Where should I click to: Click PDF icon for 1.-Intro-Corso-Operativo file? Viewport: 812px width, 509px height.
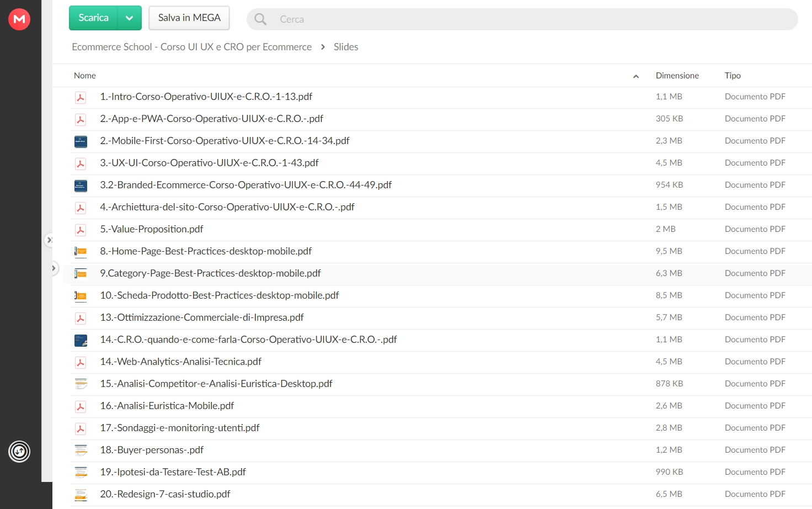(81, 98)
